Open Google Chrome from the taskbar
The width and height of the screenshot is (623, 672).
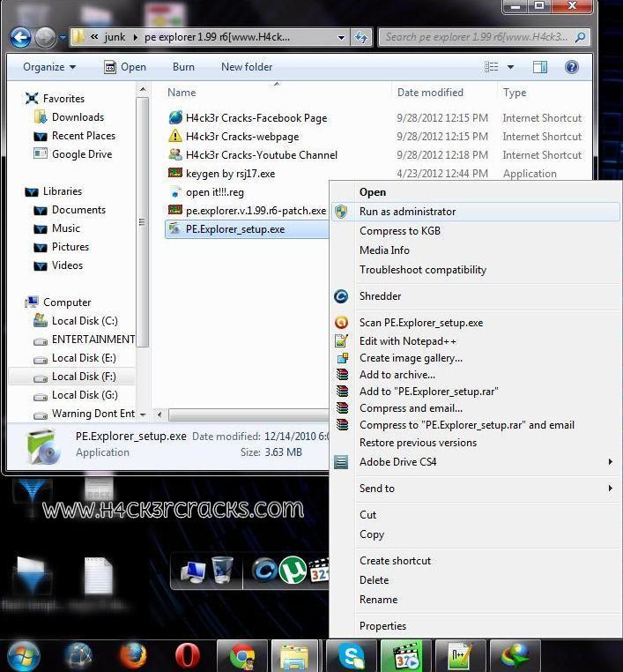click(242, 656)
